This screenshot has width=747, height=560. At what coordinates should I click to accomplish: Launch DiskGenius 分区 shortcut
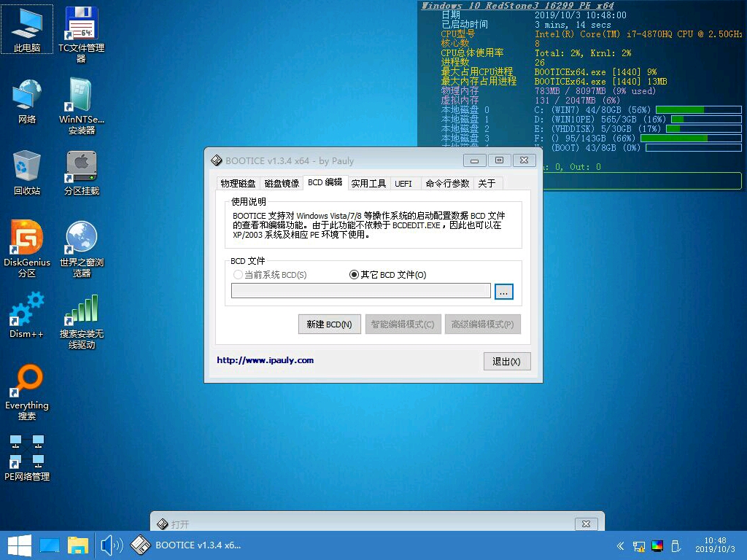coord(27,249)
